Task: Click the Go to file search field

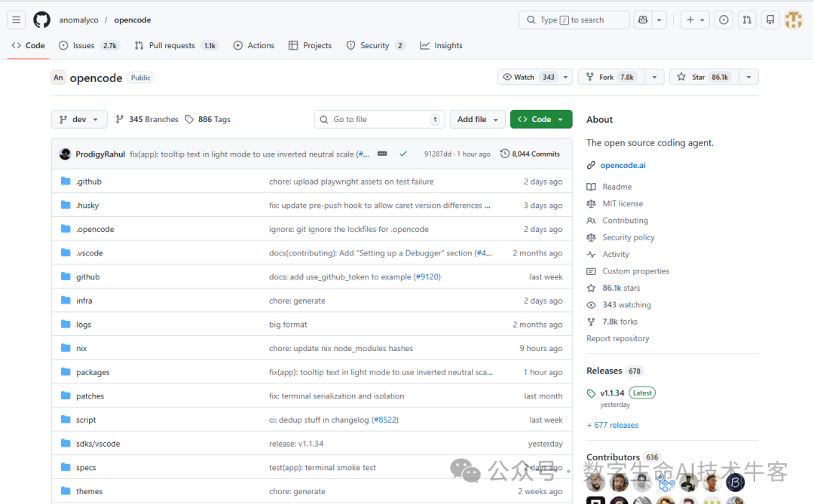Action: point(379,119)
